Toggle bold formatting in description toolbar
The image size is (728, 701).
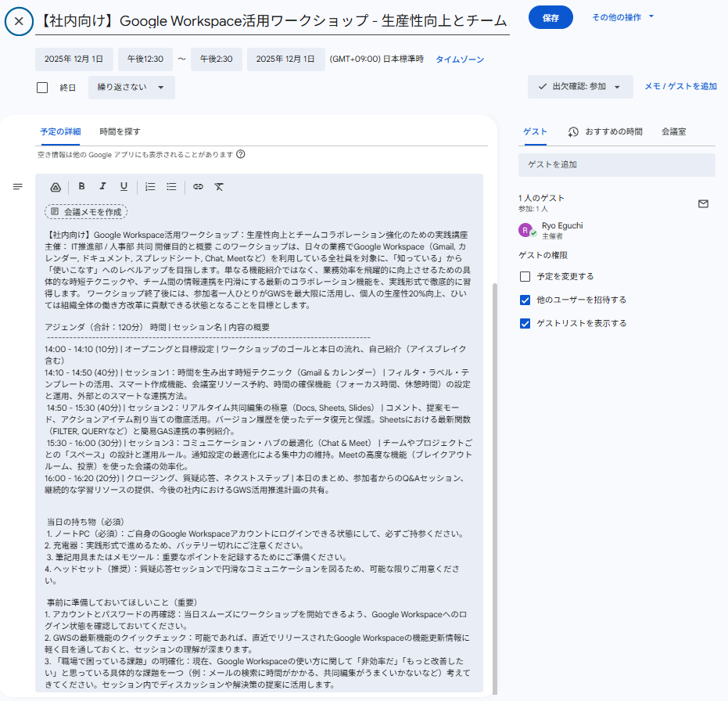tap(81, 187)
